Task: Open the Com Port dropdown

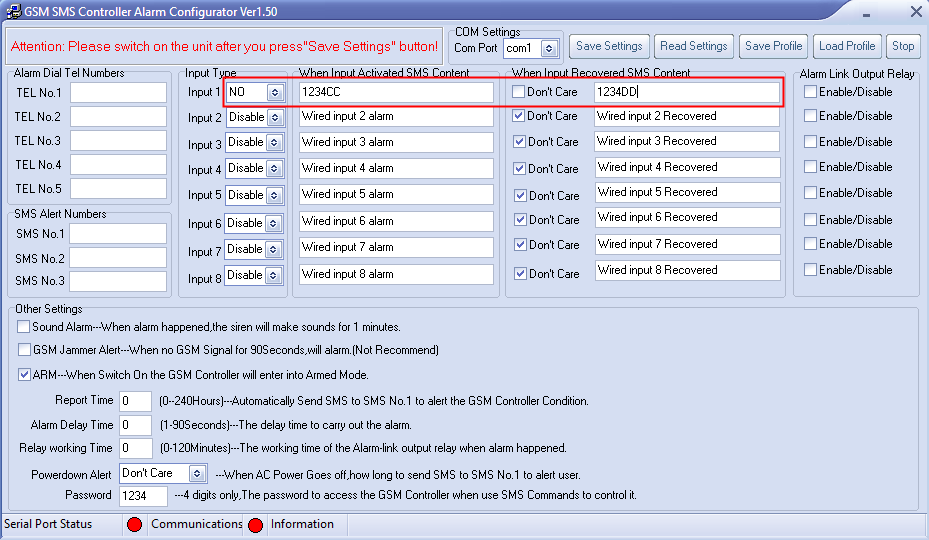Action: [x=548, y=48]
